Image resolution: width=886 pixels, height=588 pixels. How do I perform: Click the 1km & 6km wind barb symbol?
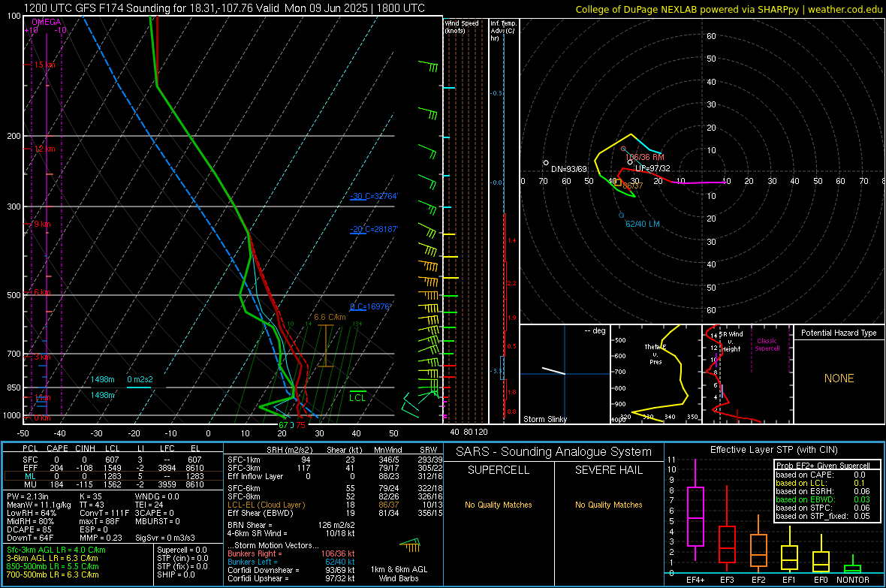tap(411, 546)
